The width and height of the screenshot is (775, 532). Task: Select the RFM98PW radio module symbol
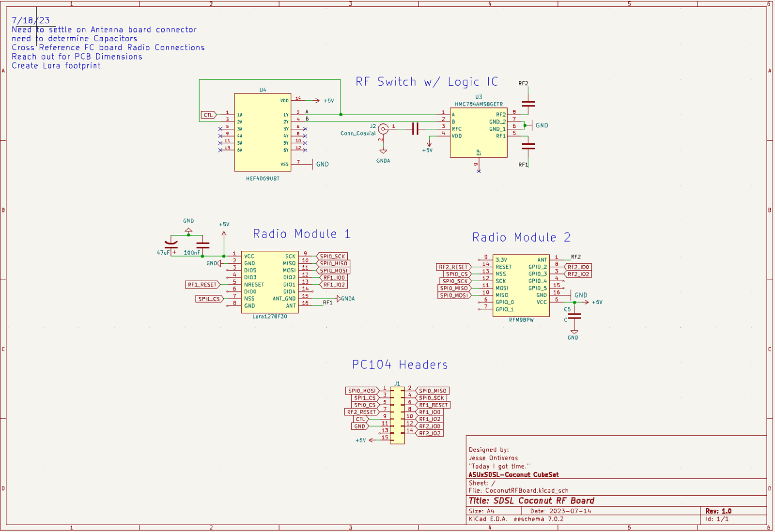click(521, 286)
